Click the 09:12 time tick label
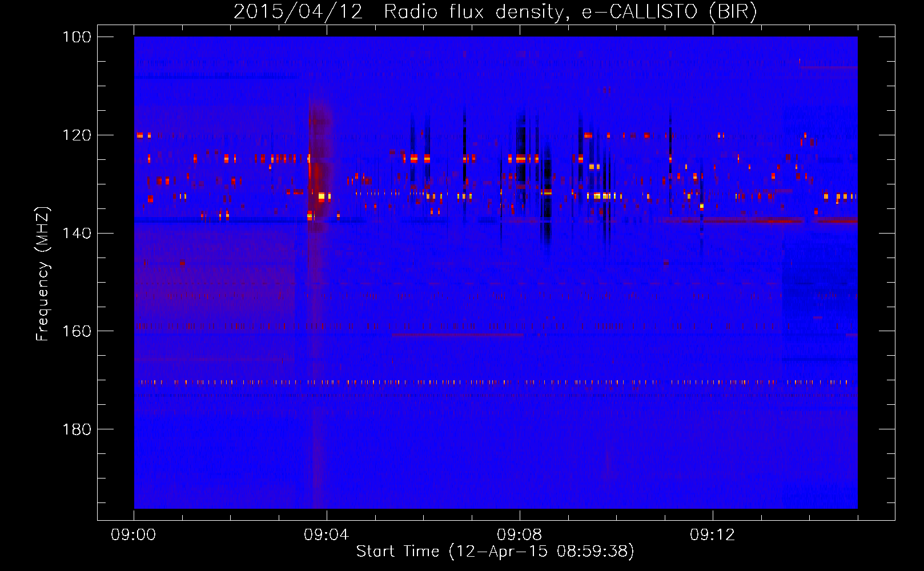This screenshot has width=924, height=571. coord(713,535)
